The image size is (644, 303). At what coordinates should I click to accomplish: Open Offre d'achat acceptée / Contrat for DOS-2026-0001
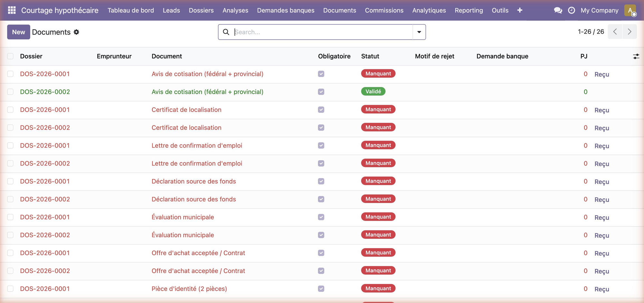pyautogui.click(x=198, y=253)
